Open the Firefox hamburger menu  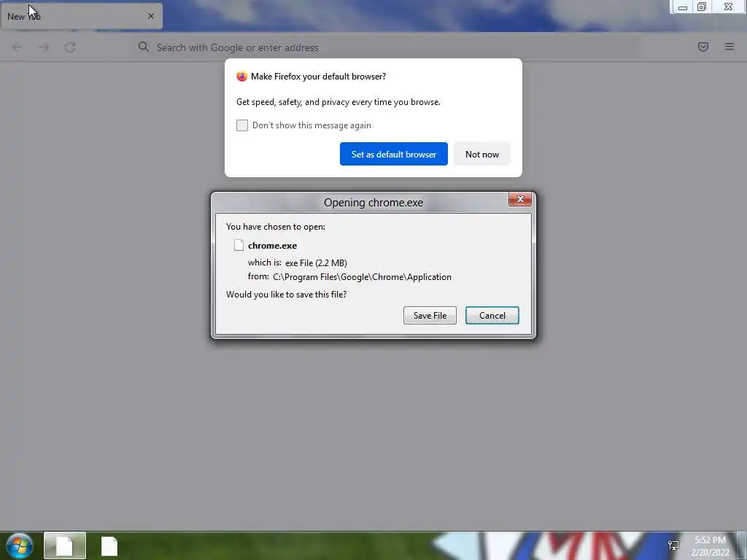pos(729,47)
